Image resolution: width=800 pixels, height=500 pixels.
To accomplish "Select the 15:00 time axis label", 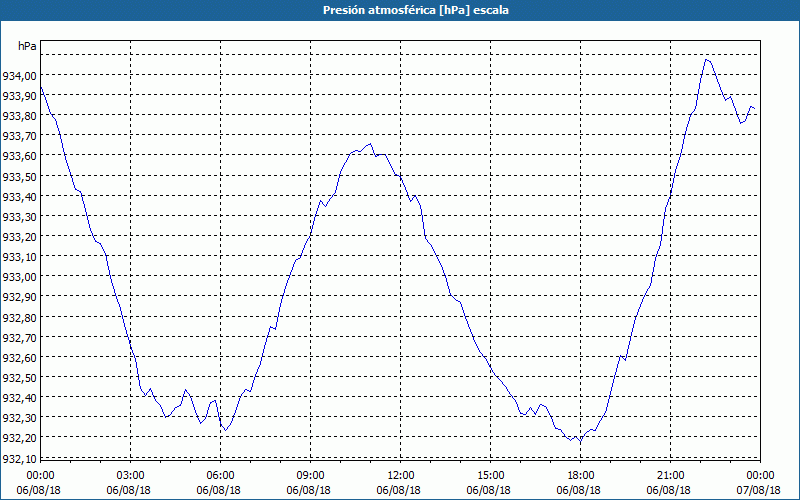I will 490,476.
